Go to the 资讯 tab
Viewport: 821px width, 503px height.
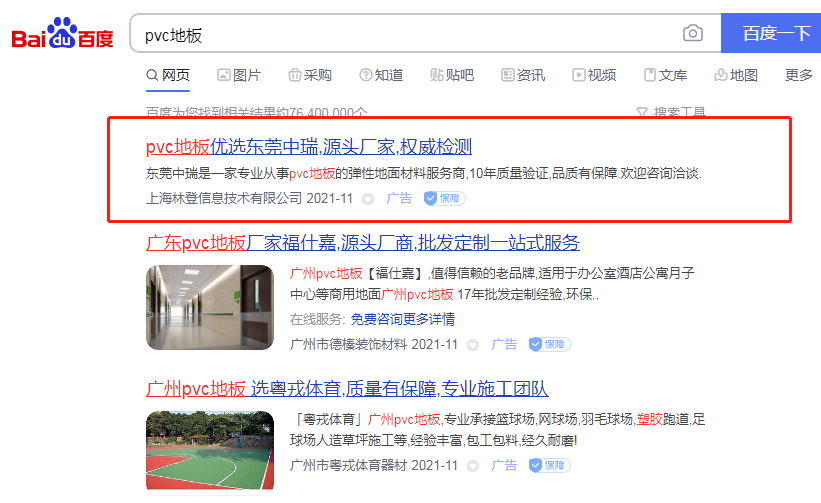point(523,75)
